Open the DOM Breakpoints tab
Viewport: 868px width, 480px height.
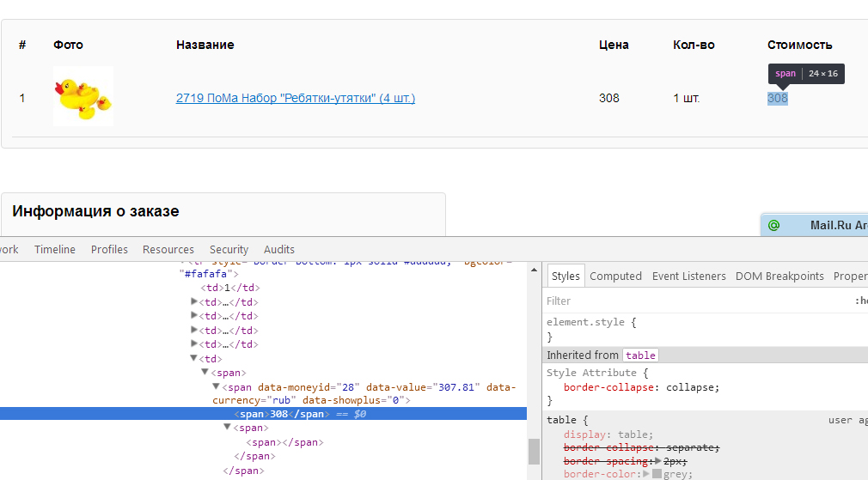(x=779, y=276)
